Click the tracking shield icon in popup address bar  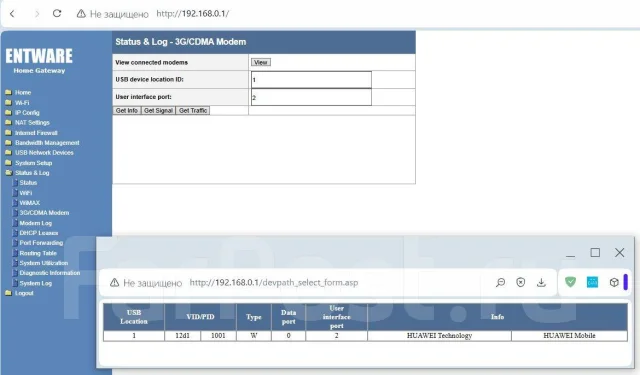tap(520, 282)
